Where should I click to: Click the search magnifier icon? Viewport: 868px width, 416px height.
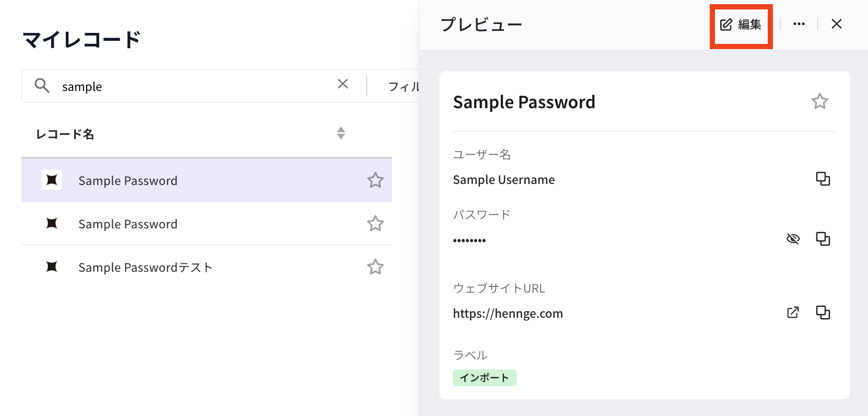42,85
